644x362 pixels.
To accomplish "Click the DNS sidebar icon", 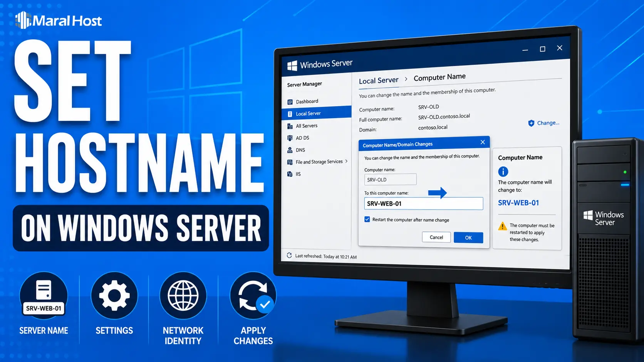I will (290, 150).
